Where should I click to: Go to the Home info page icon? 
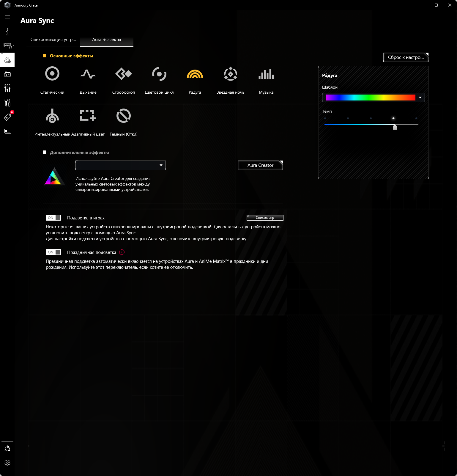point(7,32)
